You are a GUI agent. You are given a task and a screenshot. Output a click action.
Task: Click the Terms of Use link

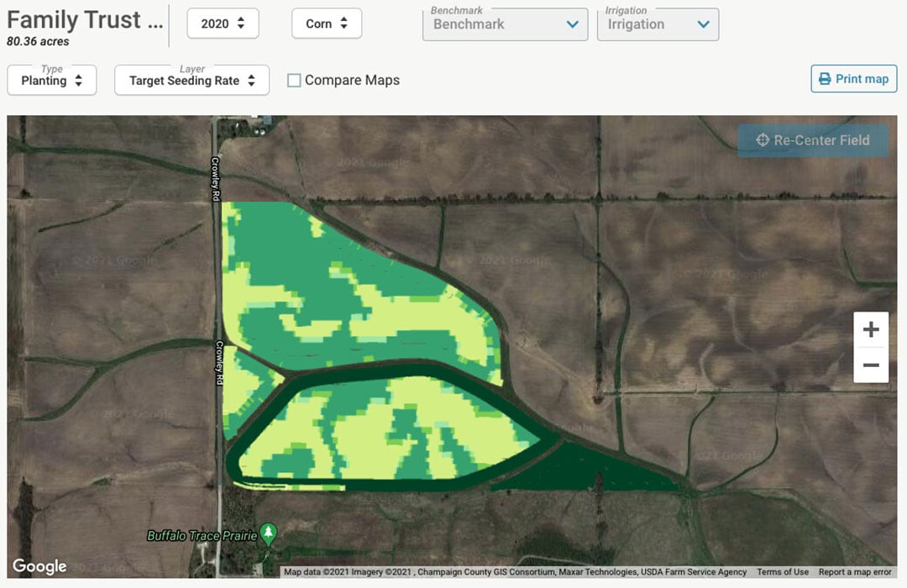tap(783, 572)
